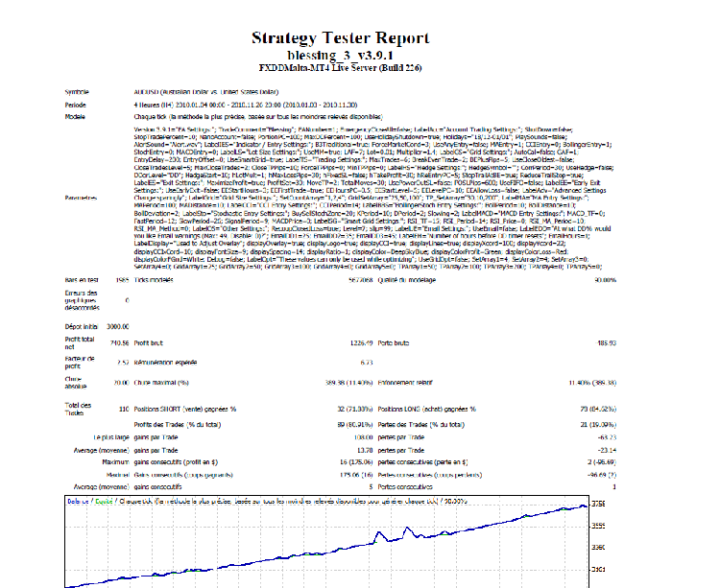
Task: Click the 16 (175.06) consecutive gains value
Action: pos(356,462)
